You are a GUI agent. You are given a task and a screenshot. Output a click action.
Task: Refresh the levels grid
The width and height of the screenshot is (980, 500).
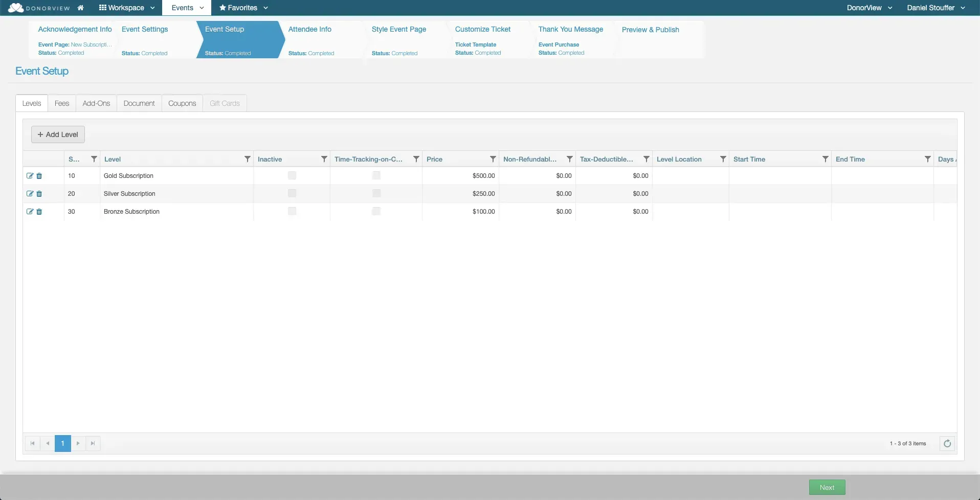tap(947, 444)
